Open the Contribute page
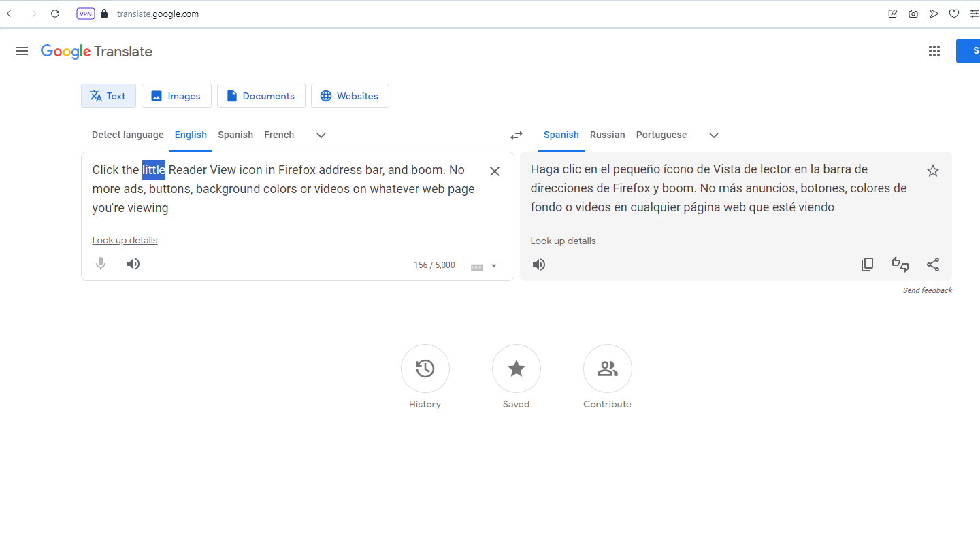Viewport: 980px width, 542px height. point(607,369)
